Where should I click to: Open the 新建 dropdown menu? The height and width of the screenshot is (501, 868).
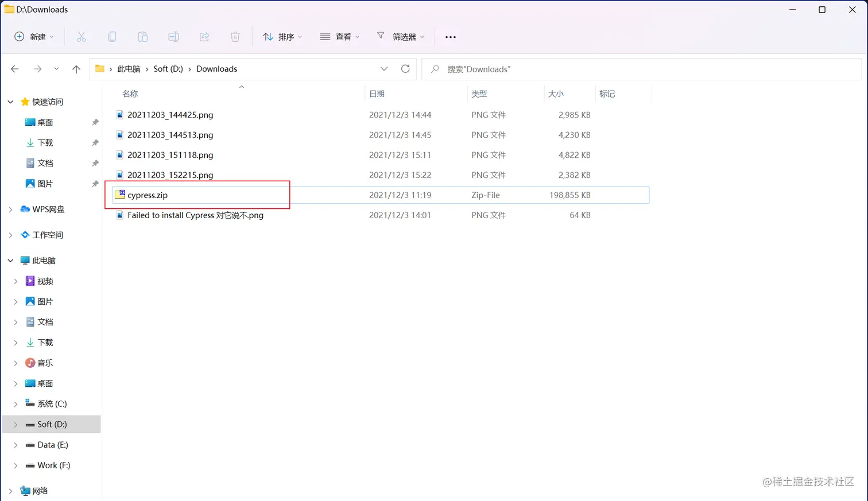34,37
